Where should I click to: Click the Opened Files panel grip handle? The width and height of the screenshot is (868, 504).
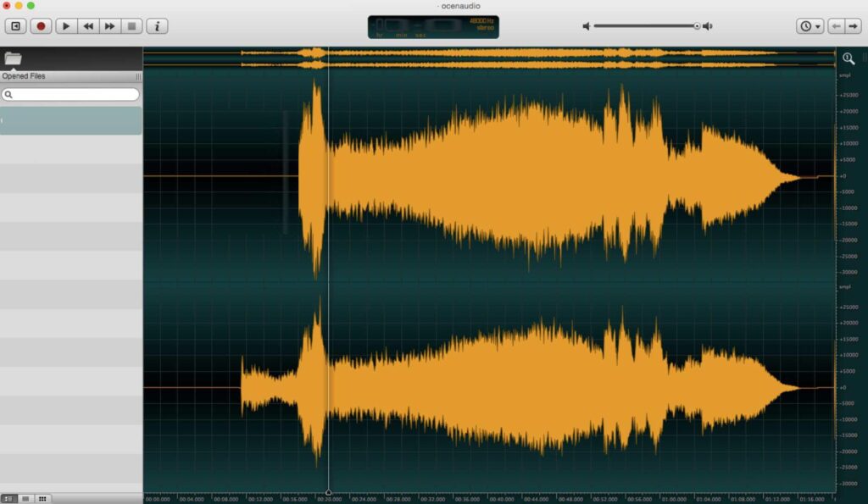(x=138, y=76)
